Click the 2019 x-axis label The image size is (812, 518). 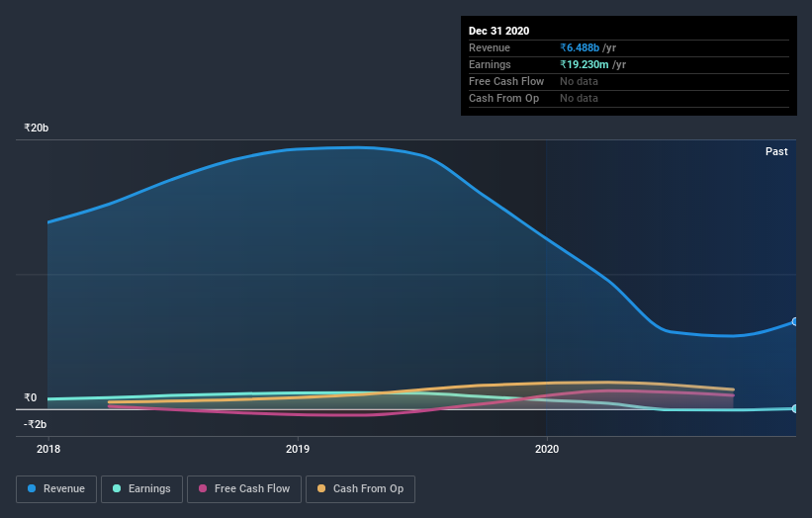tap(298, 449)
